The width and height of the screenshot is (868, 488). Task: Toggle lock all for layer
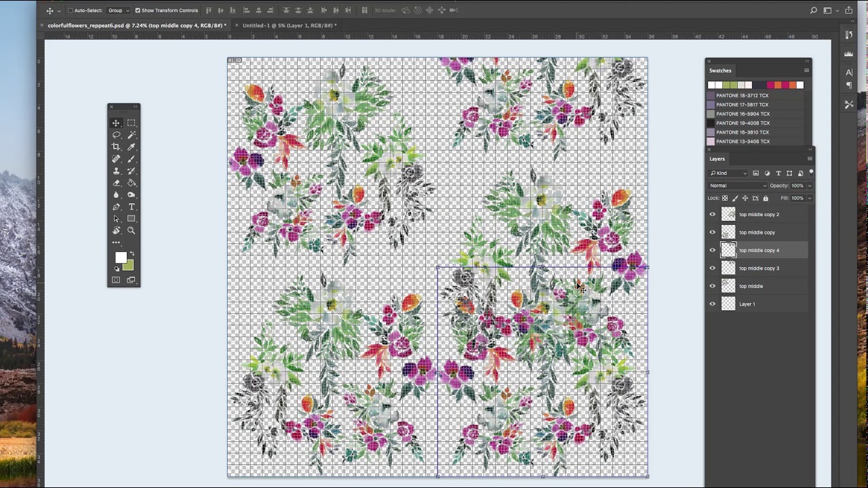(x=766, y=199)
